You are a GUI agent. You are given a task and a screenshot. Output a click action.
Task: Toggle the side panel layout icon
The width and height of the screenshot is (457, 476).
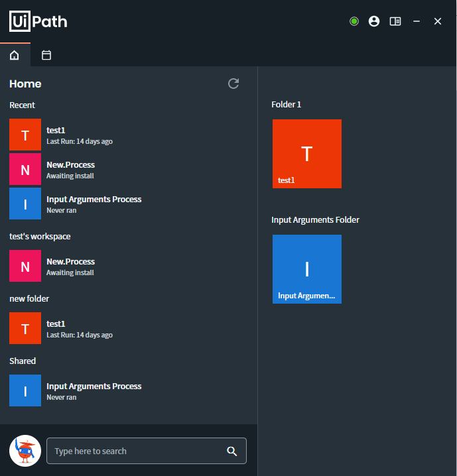pyautogui.click(x=395, y=21)
